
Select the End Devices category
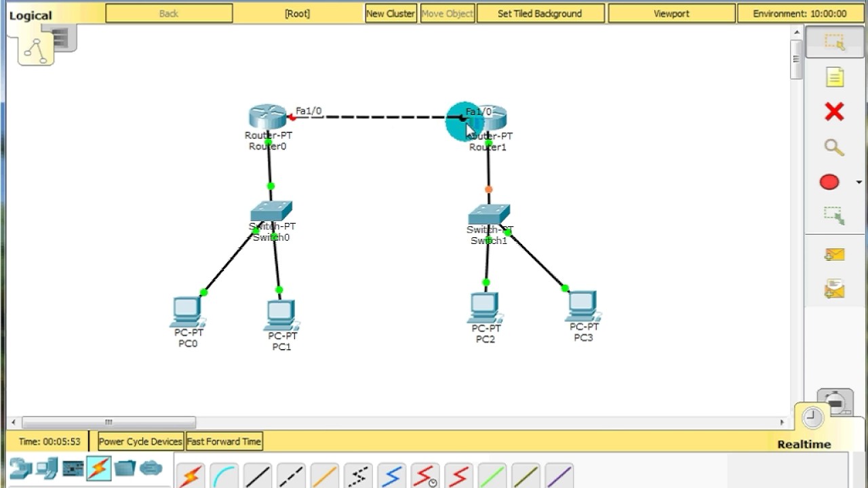[x=47, y=468]
